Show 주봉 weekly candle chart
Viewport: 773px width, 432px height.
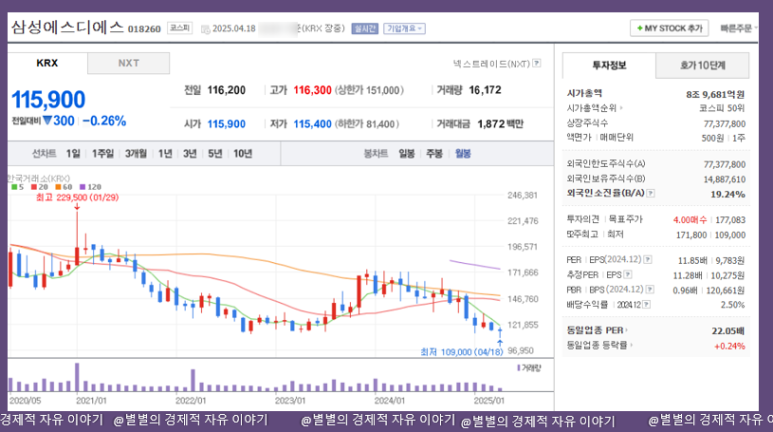434,154
